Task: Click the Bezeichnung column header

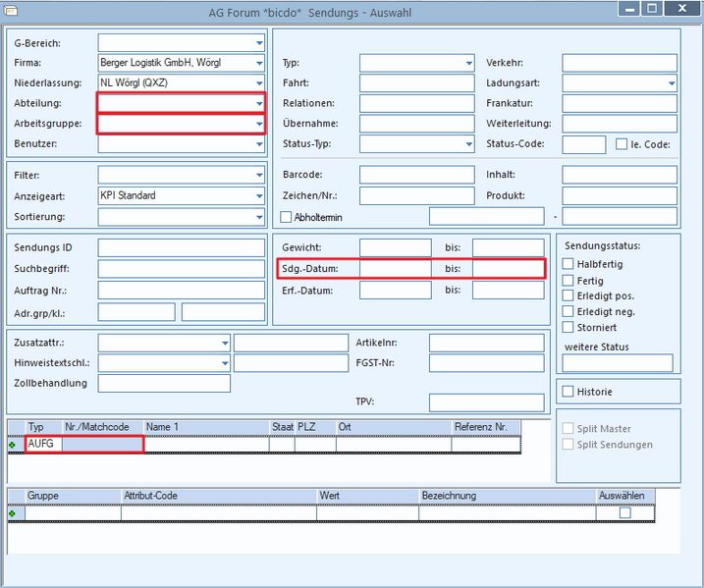Action: click(508, 496)
